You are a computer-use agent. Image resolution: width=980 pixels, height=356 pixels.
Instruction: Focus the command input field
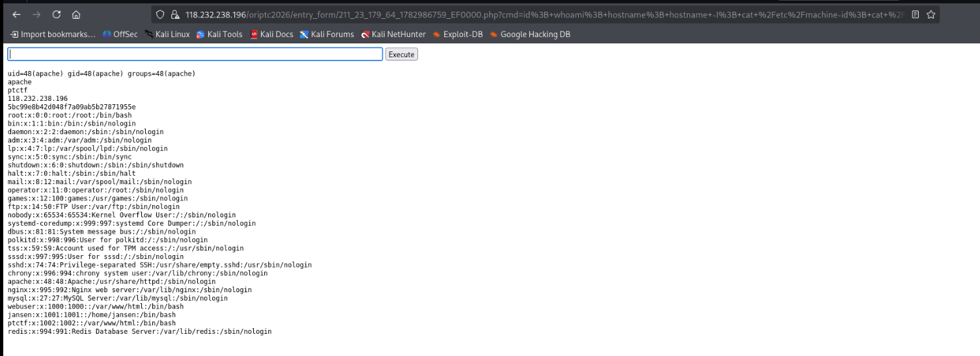pyautogui.click(x=195, y=55)
